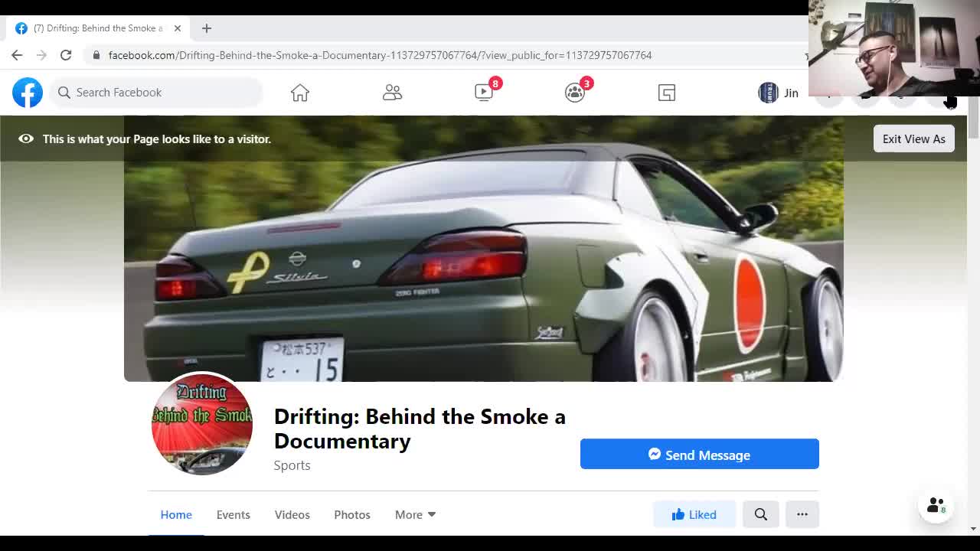Open the Home feed icon

coord(299,93)
